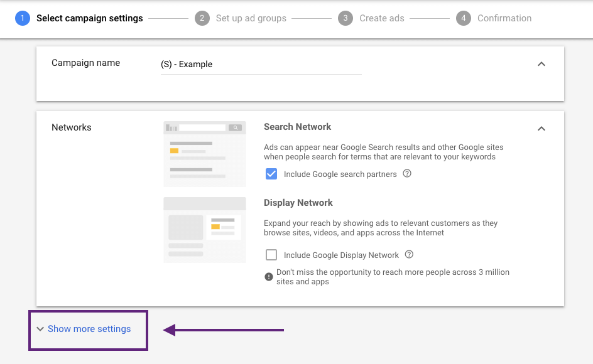Go to Select campaign settings step
This screenshot has height=364, width=593.
pyautogui.click(x=90, y=18)
